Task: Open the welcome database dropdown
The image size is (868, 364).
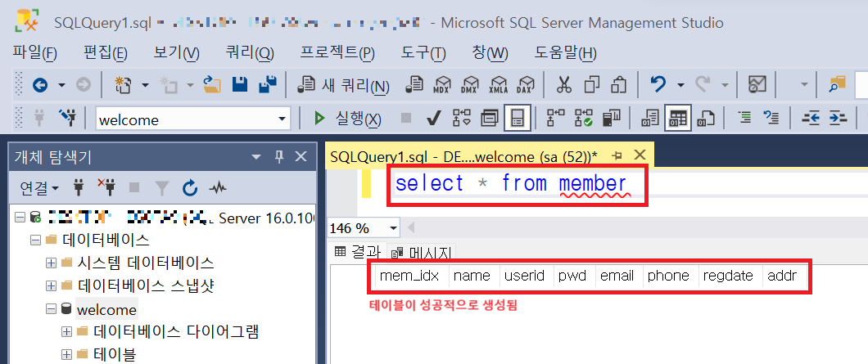Action: tap(283, 119)
